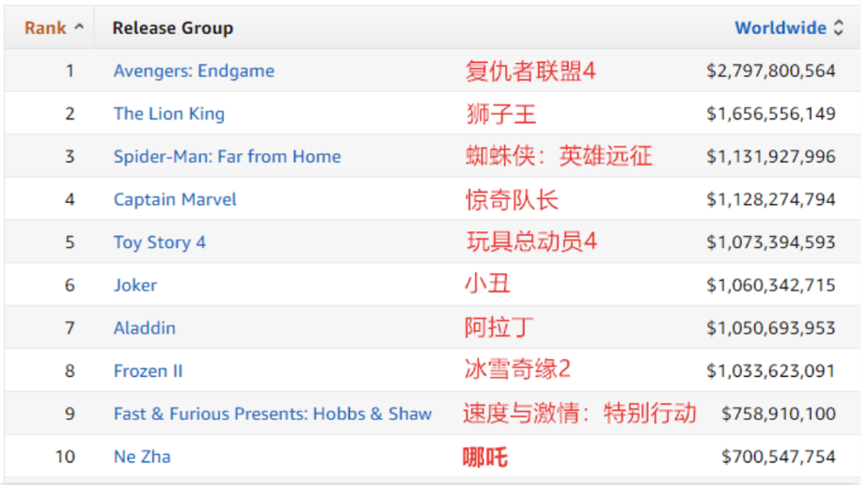This screenshot has height=485, width=868.
Task: Click the Joker release link
Action: 135,285
